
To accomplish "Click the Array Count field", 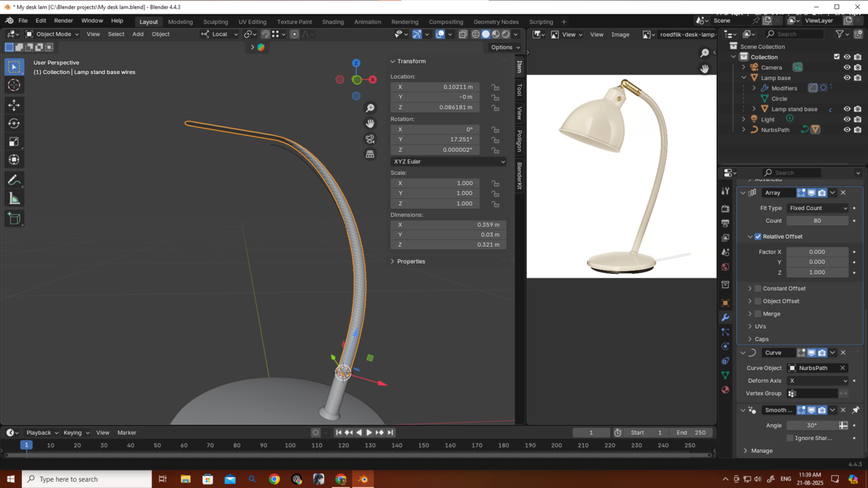I will tap(817, 221).
